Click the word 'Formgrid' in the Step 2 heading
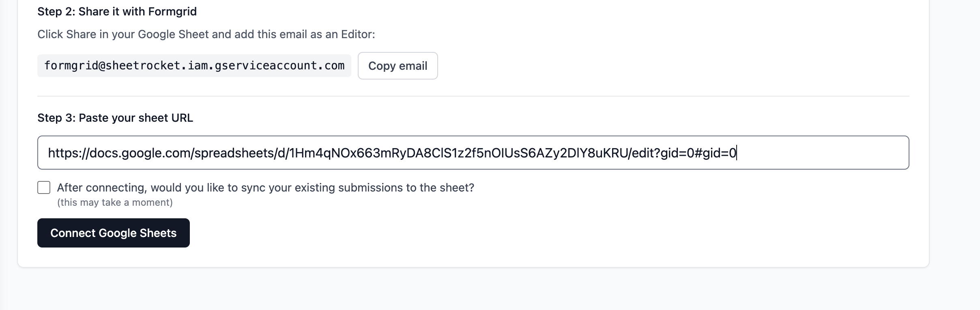The image size is (980, 310). (172, 11)
